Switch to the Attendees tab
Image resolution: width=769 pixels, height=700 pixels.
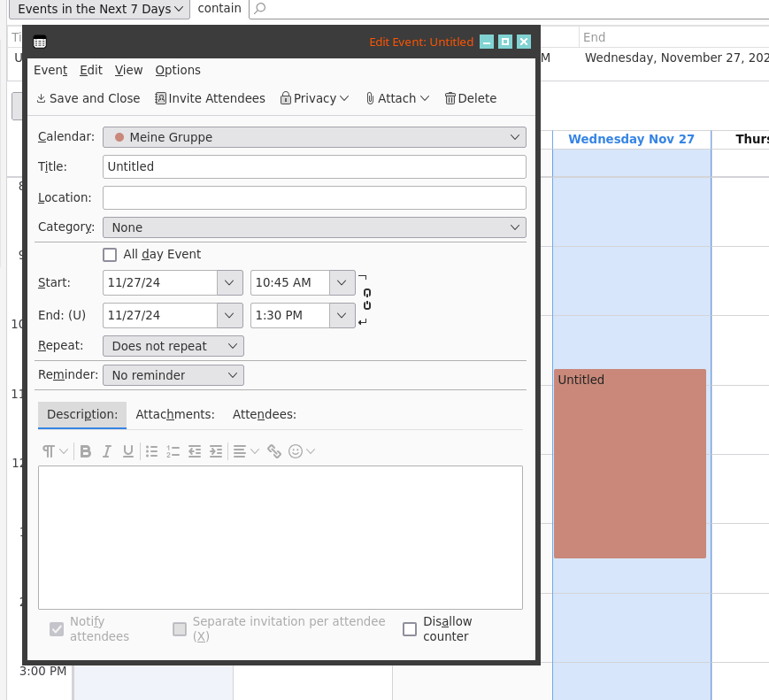point(264,414)
